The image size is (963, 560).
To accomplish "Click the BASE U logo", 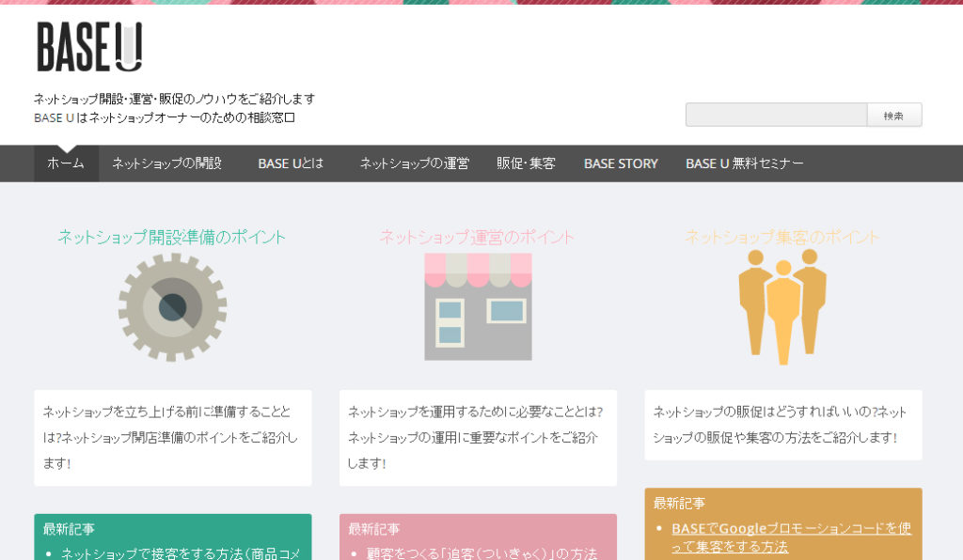I will coord(89,47).
